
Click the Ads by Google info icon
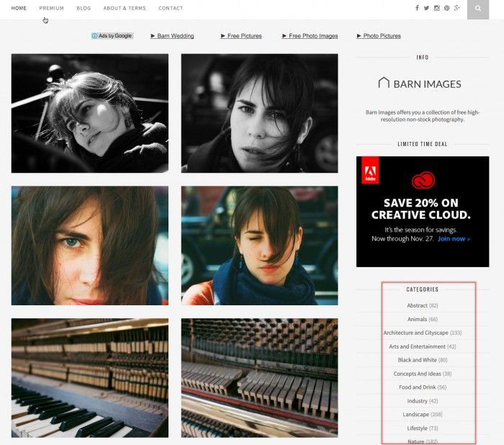(x=94, y=36)
